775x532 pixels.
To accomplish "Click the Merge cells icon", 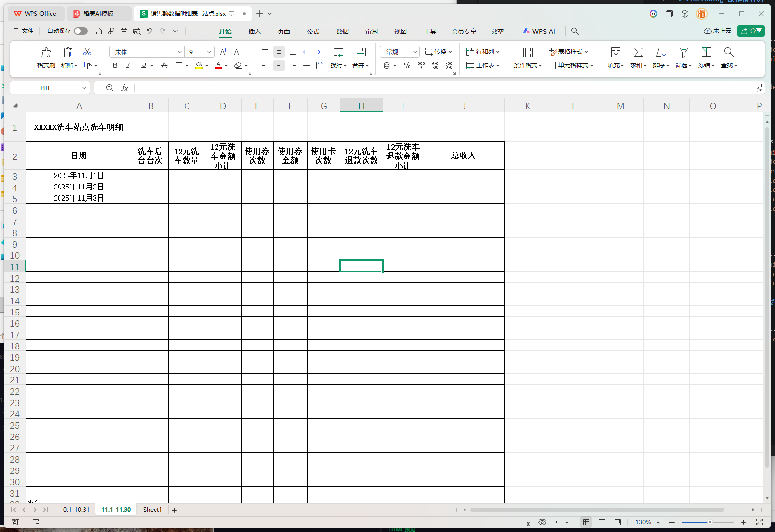I will click(360, 53).
